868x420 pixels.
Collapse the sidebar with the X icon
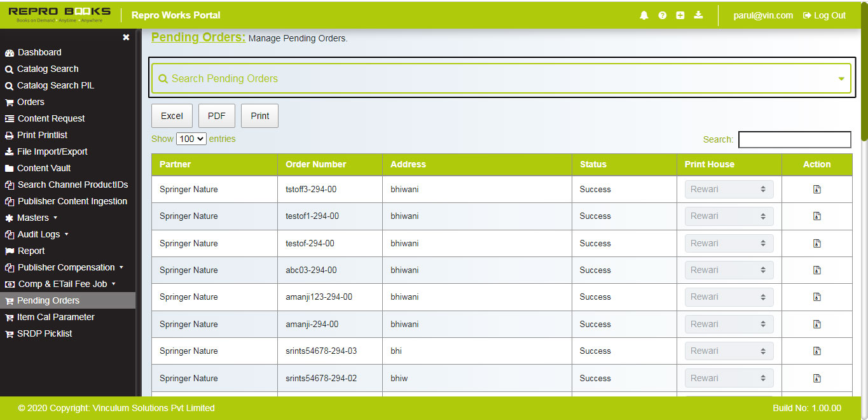(x=126, y=37)
